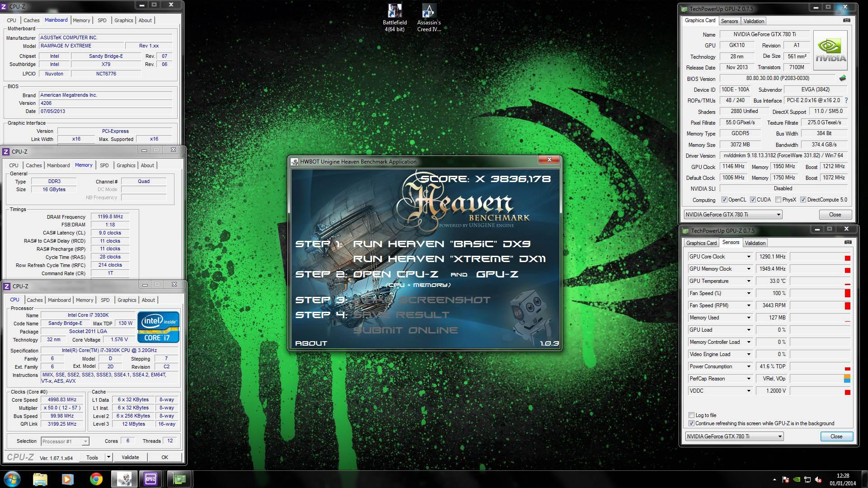
Task: Click Run Heaven "Xtreme" DX11
Action: pyautogui.click(x=449, y=259)
